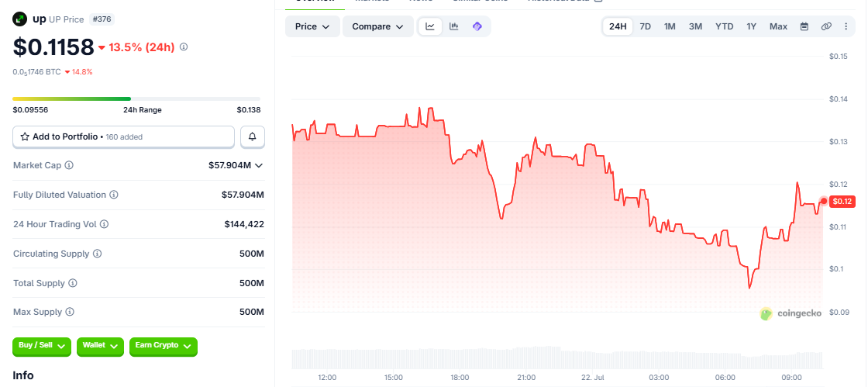This screenshot has width=868, height=387.
Task: Open the Buy / Sell dropdown
Action: (x=42, y=346)
